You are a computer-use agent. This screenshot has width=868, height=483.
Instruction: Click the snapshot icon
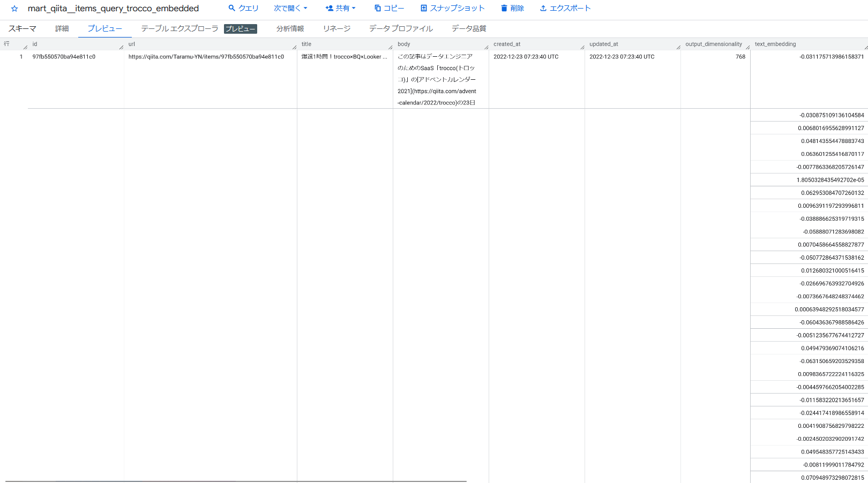[x=424, y=8]
